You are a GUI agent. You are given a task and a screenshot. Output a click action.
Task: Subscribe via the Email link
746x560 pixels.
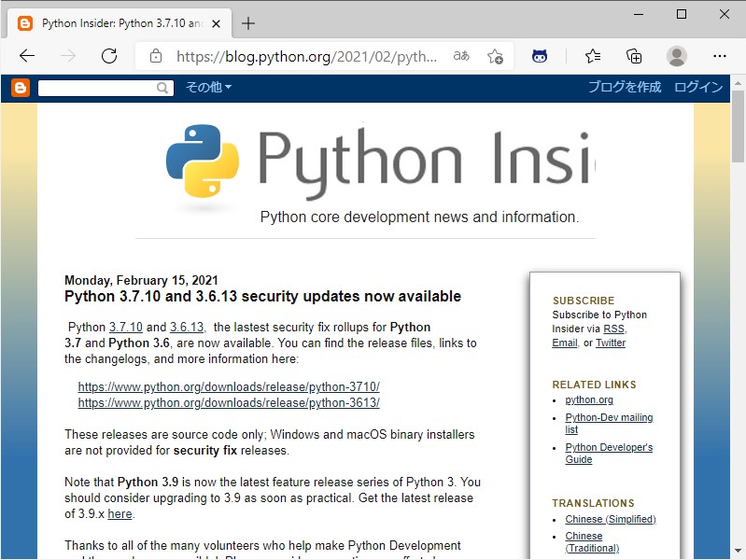click(565, 343)
